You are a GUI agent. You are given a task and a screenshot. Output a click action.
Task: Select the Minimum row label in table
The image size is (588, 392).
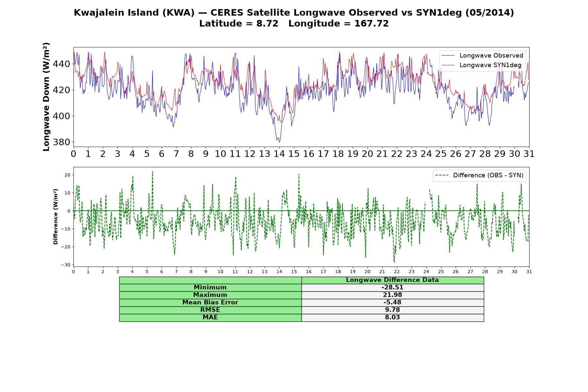pyautogui.click(x=210, y=287)
